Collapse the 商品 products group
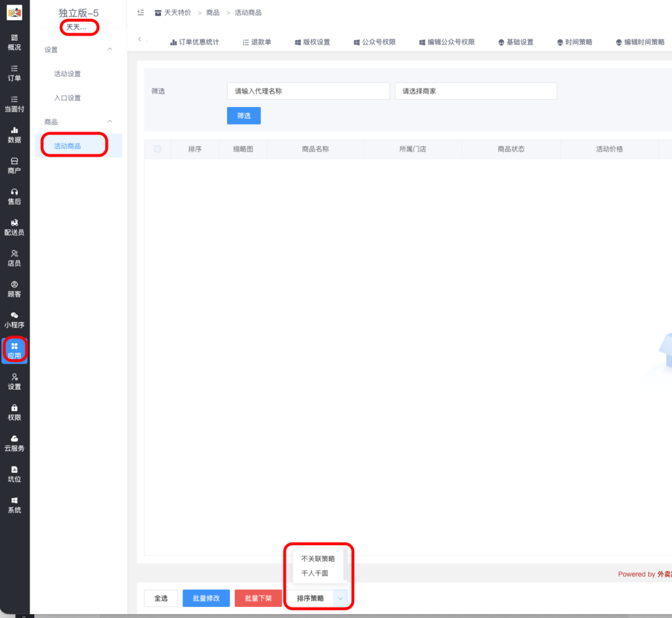Screen dimensions: 672x618 (x=79, y=121)
